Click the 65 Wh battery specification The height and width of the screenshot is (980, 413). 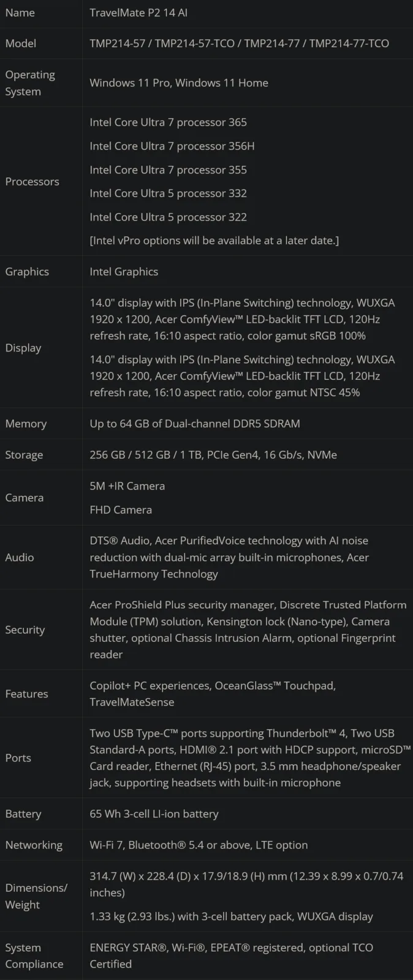[154, 813]
